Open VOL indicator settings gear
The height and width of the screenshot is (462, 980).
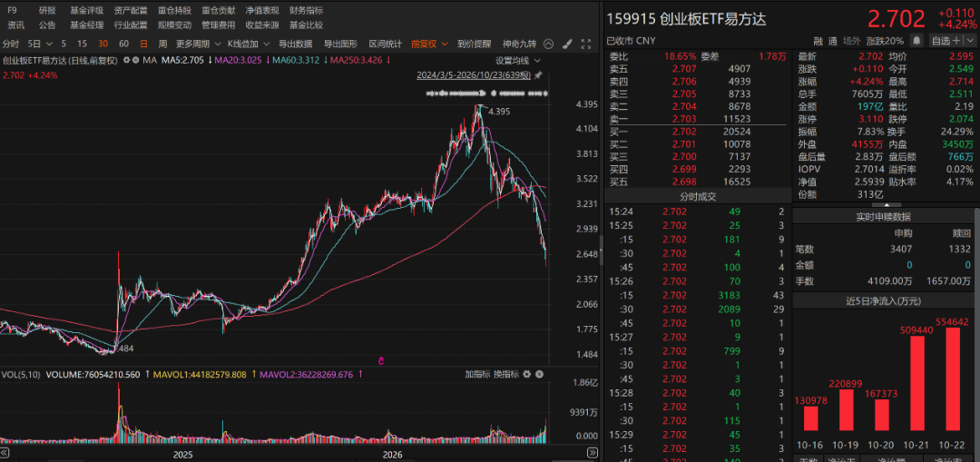click(x=527, y=375)
